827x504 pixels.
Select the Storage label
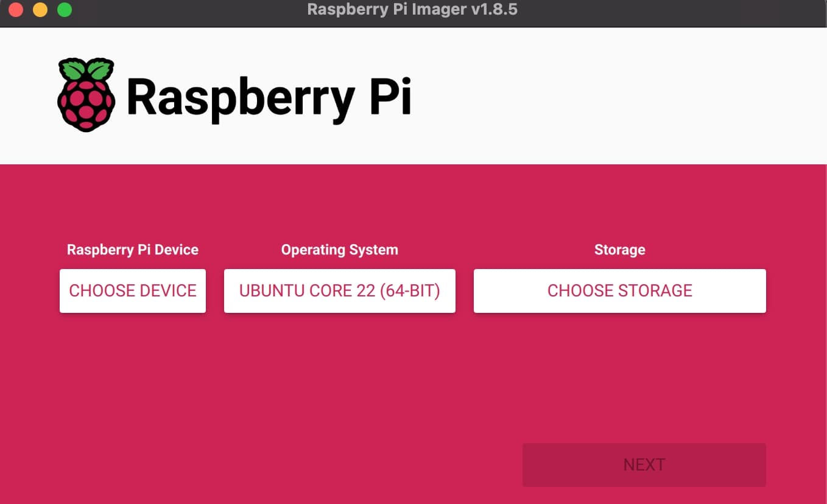click(619, 250)
